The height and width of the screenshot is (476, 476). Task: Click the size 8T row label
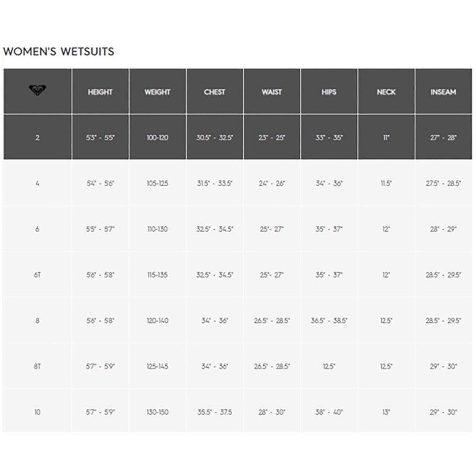(37, 366)
